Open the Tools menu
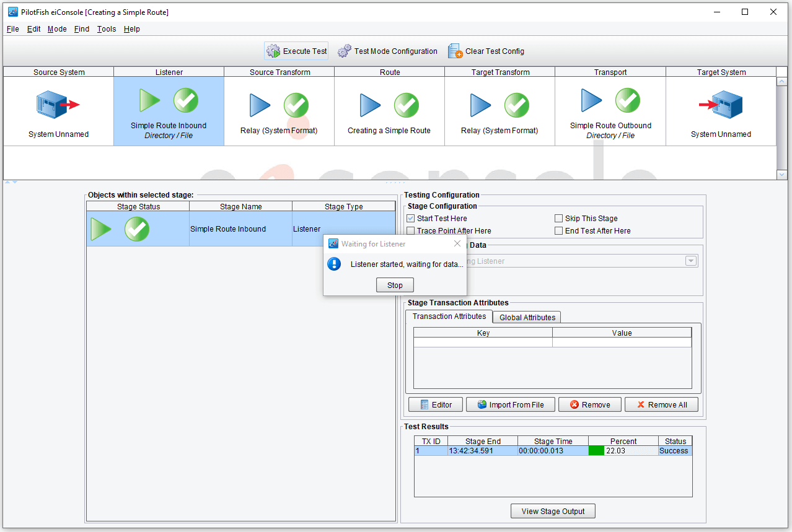This screenshot has width=792, height=532. [x=107, y=29]
